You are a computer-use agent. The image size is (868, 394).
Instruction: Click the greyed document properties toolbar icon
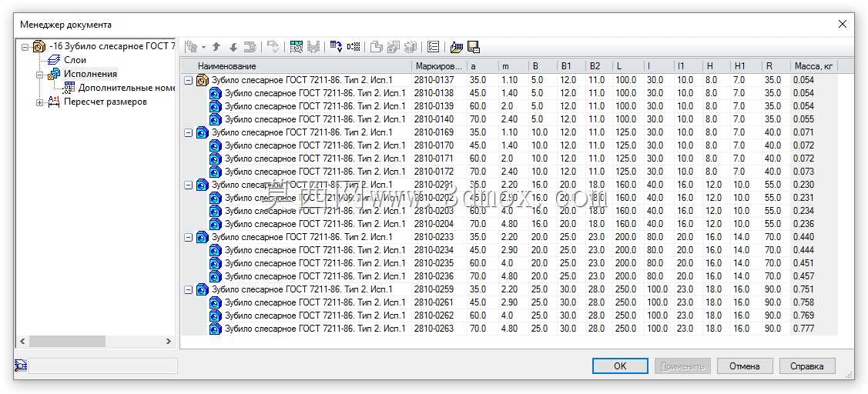[x=394, y=48]
